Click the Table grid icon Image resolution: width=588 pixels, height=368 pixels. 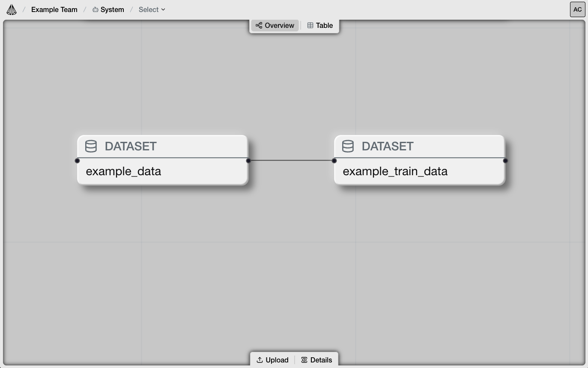(310, 25)
